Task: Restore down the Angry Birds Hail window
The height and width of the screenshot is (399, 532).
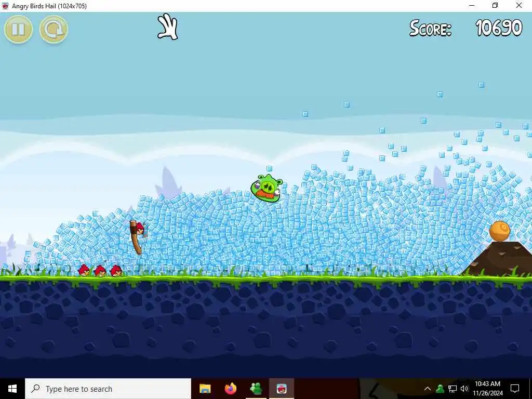Action: (x=495, y=6)
